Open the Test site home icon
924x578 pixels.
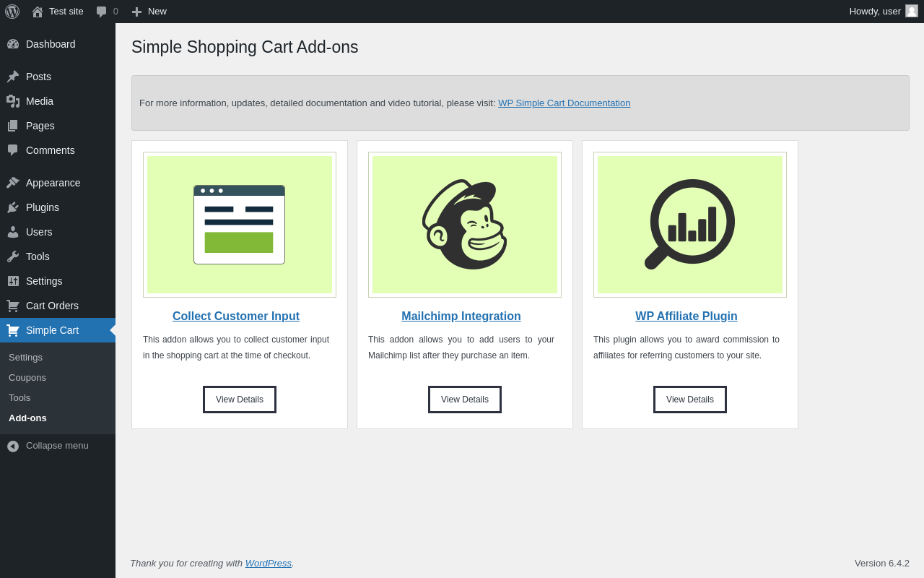38,12
